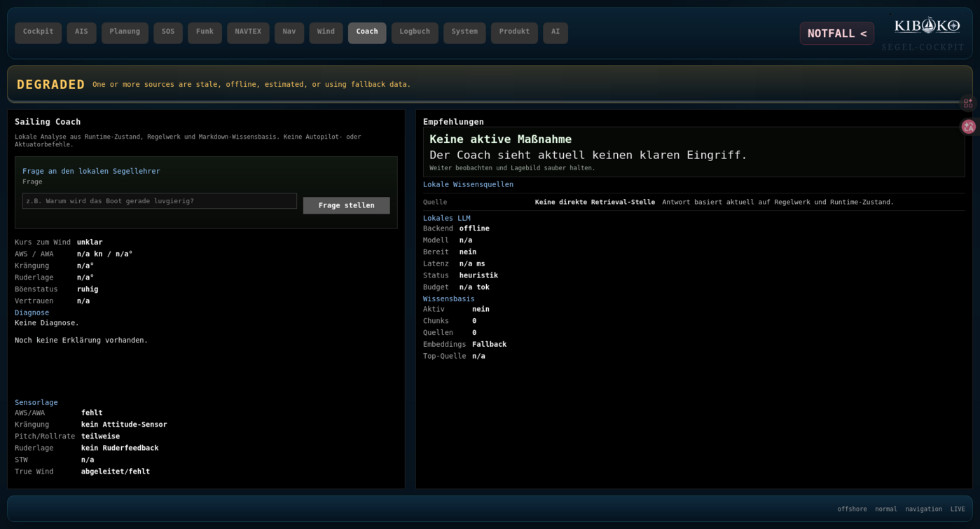This screenshot has width=980, height=529.
Task: Click the Sensorlage section heading
Action: coord(36,402)
